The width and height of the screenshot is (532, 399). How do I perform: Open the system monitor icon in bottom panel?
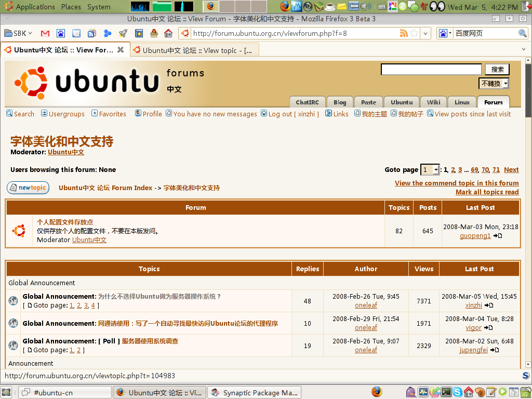(x=423, y=392)
